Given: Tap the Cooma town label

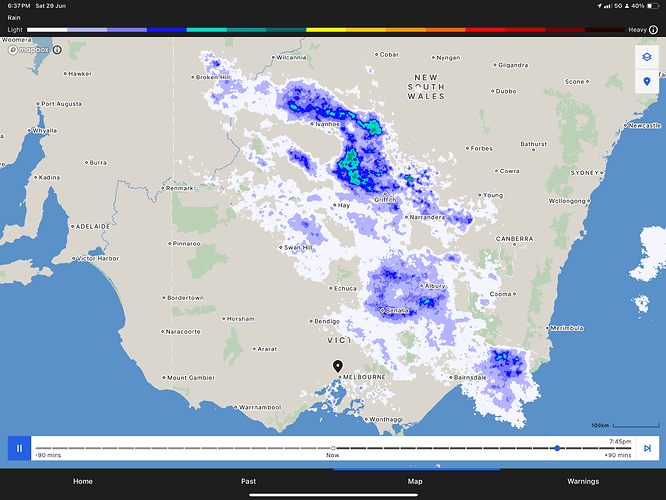Looking at the screenshot, I should pyautogui.click(x=500, y=294).
